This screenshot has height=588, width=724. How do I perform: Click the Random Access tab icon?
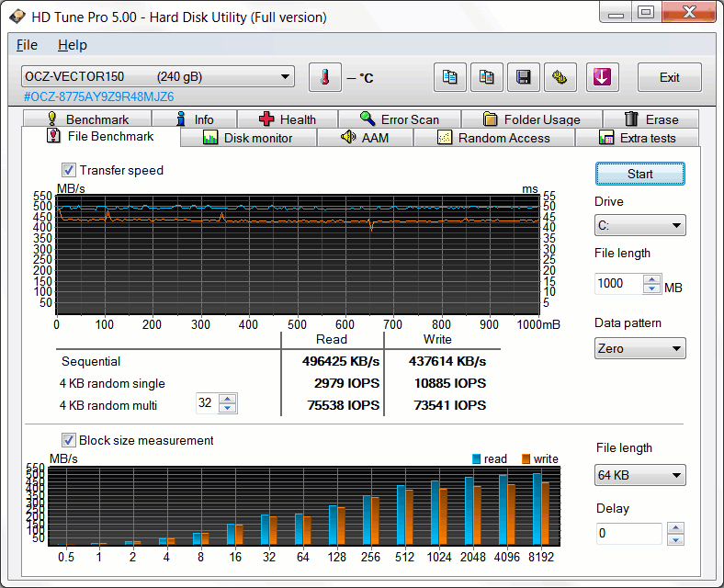[x=444, y=138]
